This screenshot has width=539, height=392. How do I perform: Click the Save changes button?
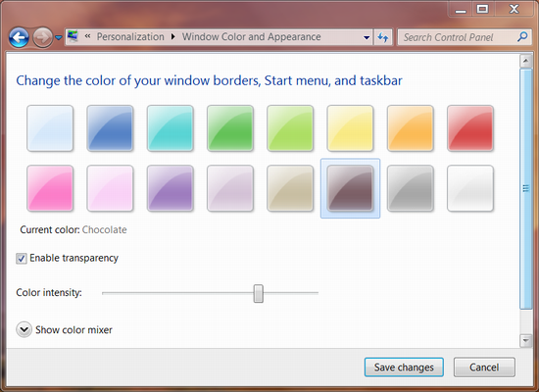coord(404,367)
